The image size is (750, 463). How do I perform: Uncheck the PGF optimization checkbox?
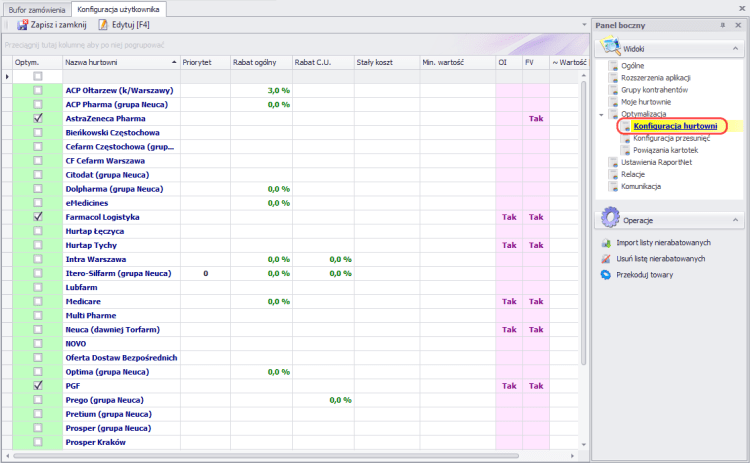(38, 385)
